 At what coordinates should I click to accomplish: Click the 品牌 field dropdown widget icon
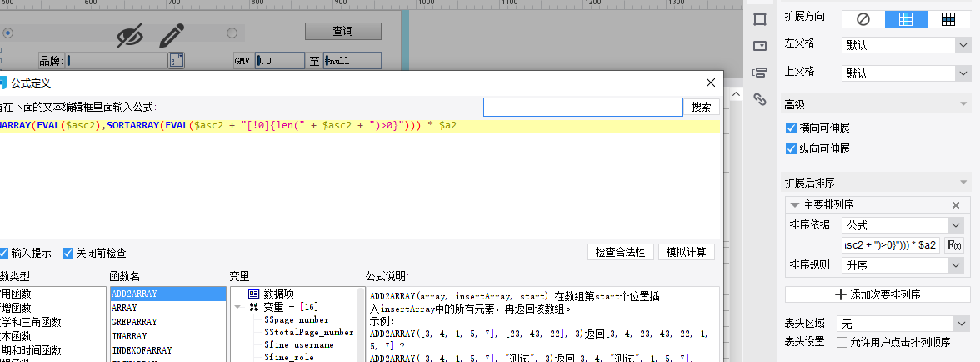[x=176, y=60]
